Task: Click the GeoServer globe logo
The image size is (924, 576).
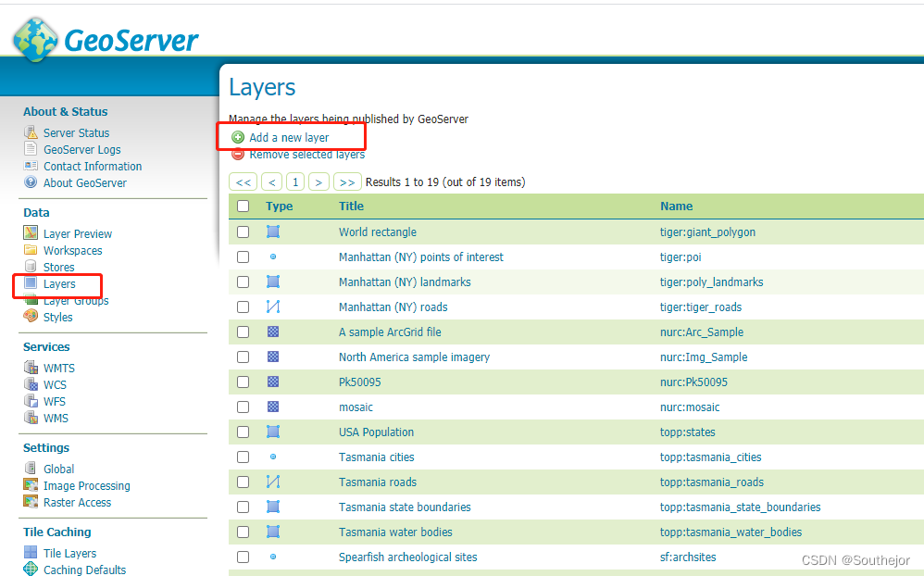Action: coord(36,40)
